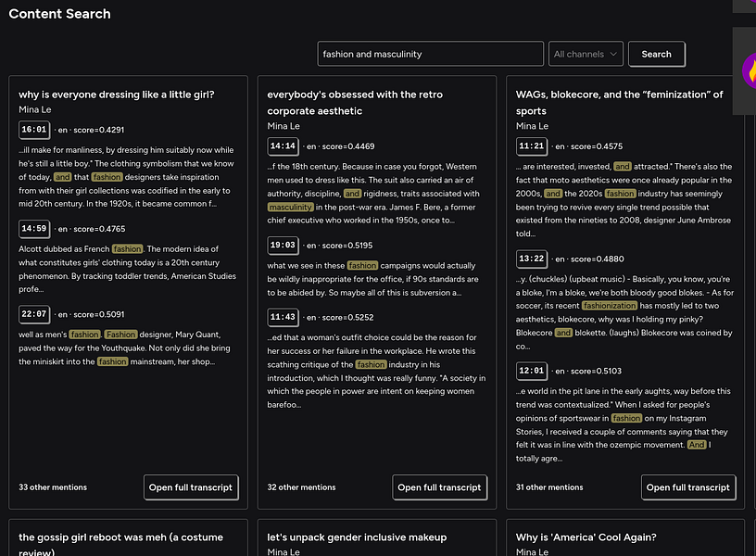Viewport: 756px width, 556px height.
Task: Open full transcript for 'dressing like a little girl'
Action: click(191, 487)
